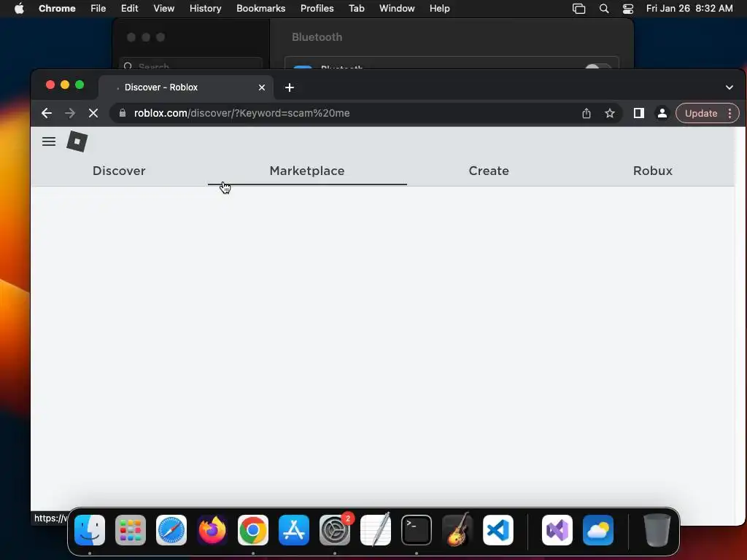
Task: Open the cloud weather app in Dock
Action: [598, 530]
